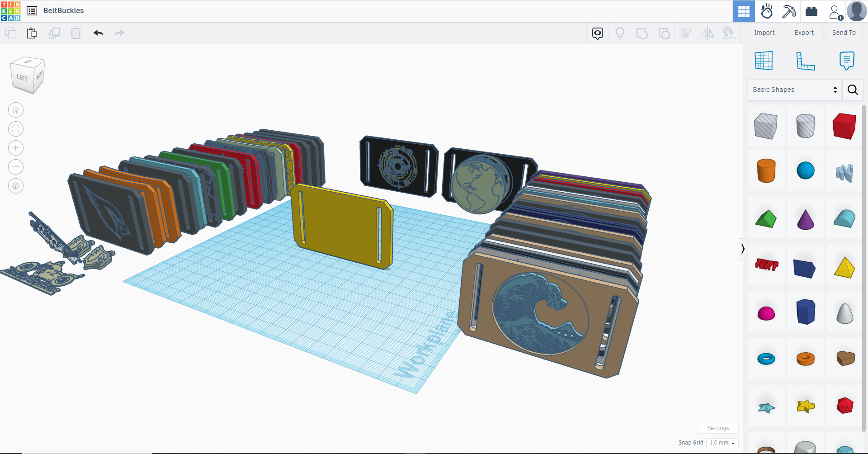Image resolution: width=868 pixels, height=454 pixels.
Task: Open the Basic Shapes category dropdown
Action: pyautogui.click(x=795, y=90)
